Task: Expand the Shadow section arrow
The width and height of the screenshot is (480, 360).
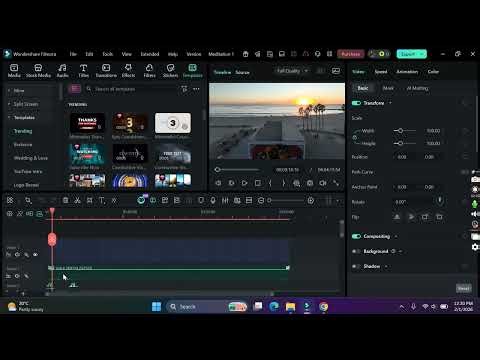Action: pos(386,266)
